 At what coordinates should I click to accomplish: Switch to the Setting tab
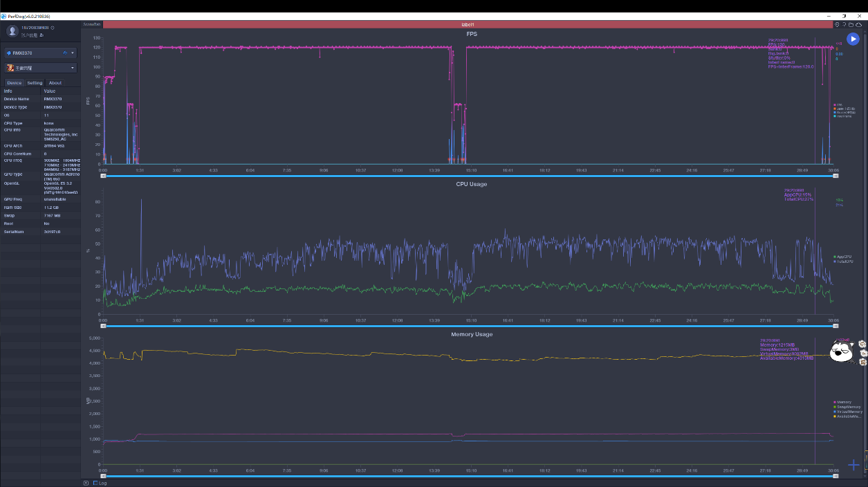(35, 83)
